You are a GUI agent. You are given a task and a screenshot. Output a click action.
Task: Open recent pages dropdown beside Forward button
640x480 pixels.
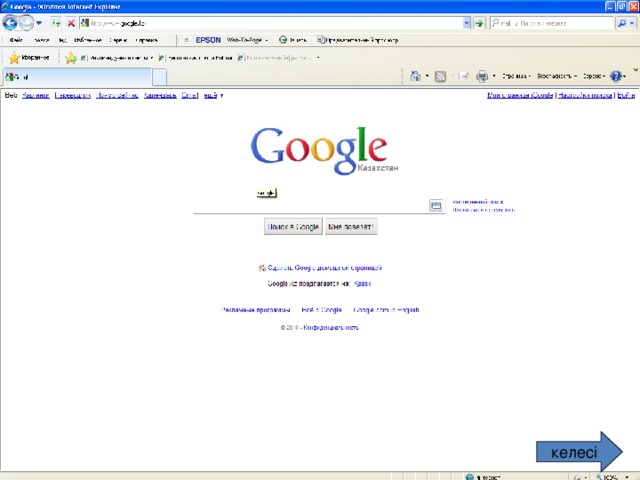(x=39, y=23)
